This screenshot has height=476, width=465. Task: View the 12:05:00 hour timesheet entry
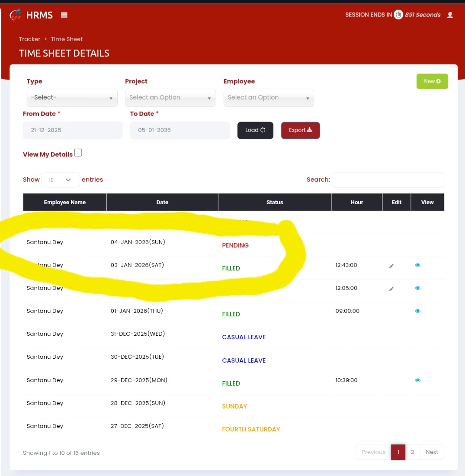click(418, 288)
